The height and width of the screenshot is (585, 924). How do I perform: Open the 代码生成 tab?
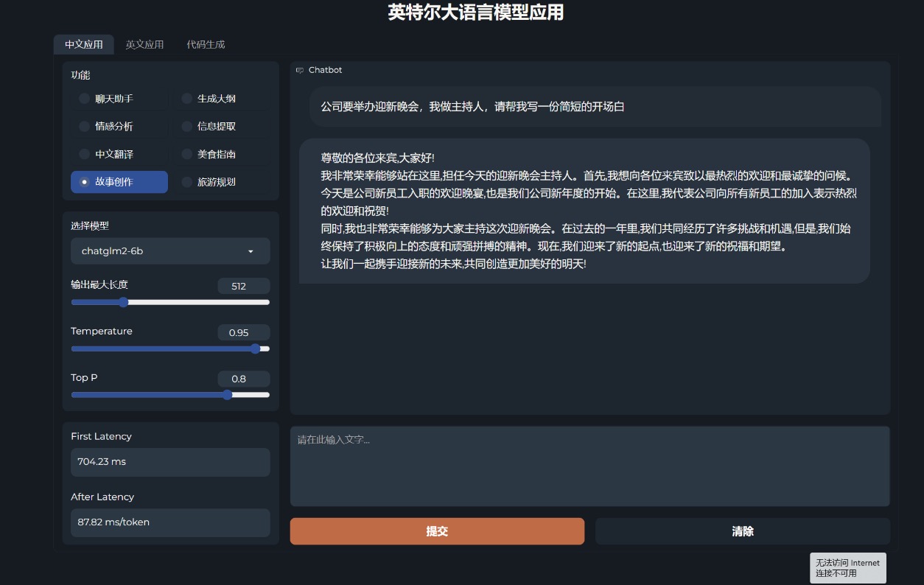click(206, 44)
